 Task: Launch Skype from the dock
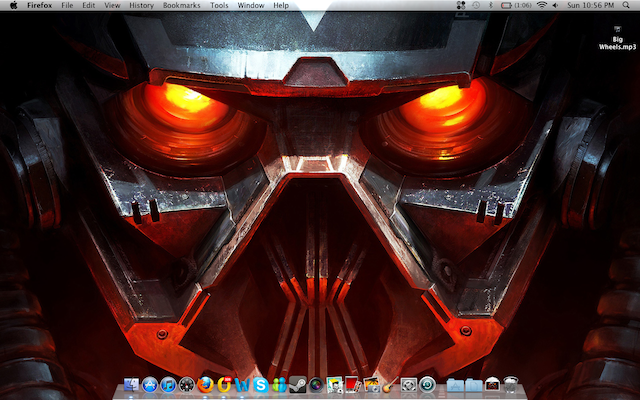260,384
